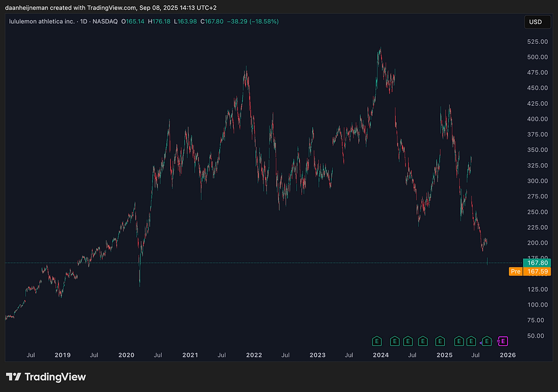The width and height of the screenshot is (558, 392).
Task: Click the 425.00 price axis label
Action: click(538, 104)
